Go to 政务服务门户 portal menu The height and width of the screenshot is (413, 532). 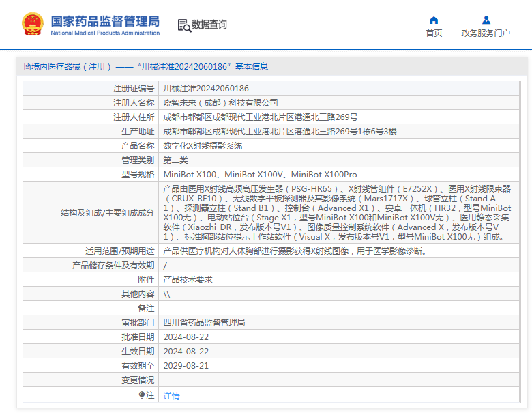[486, 33]
